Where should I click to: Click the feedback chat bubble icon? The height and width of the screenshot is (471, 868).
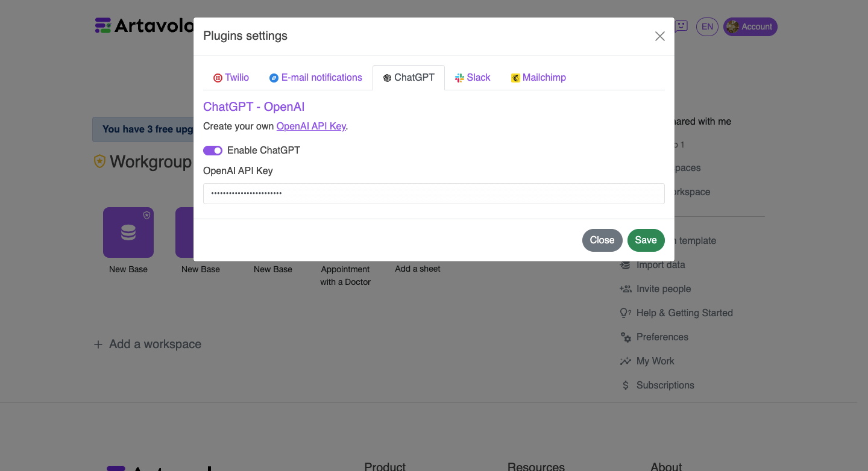pyautogui.click(x=681, y=27)
